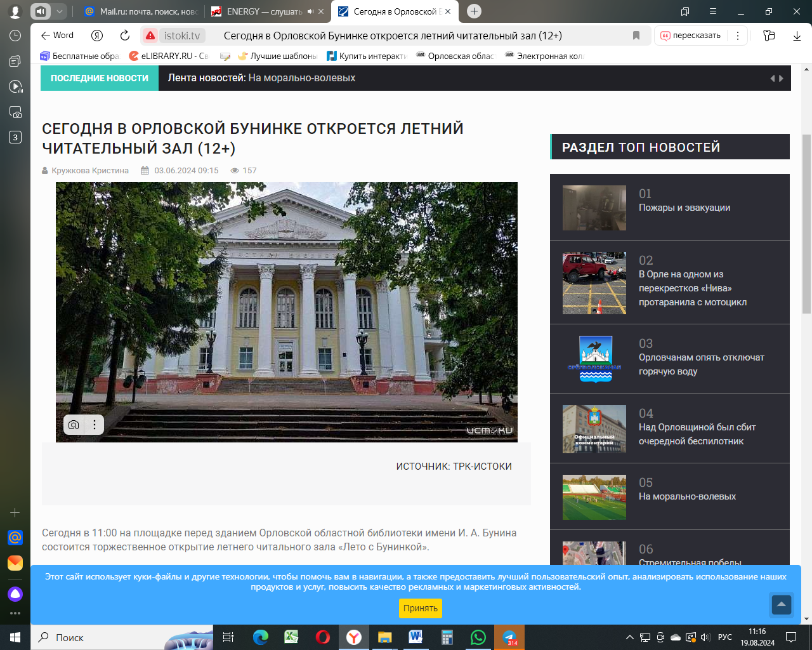Open the browser hamburger main menu
812x650 pixels.
[713, 11]
